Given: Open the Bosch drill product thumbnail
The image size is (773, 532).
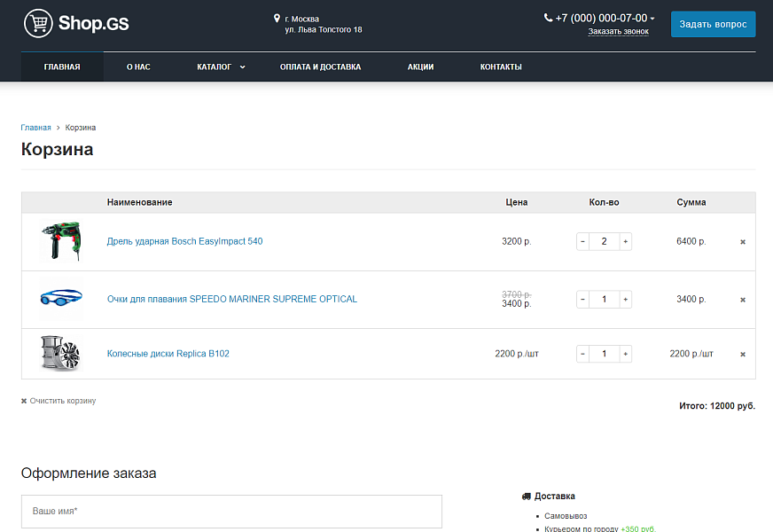Looking at the screenshot, I should 60,241.
